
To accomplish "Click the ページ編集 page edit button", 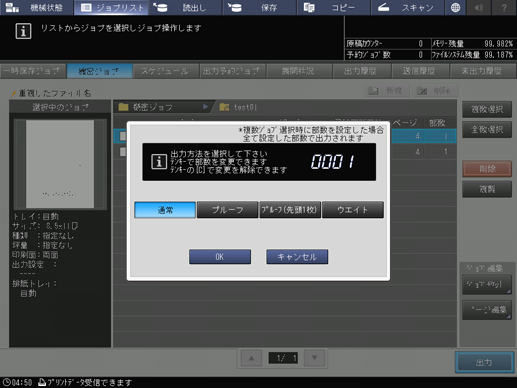I will pos(487,310).
